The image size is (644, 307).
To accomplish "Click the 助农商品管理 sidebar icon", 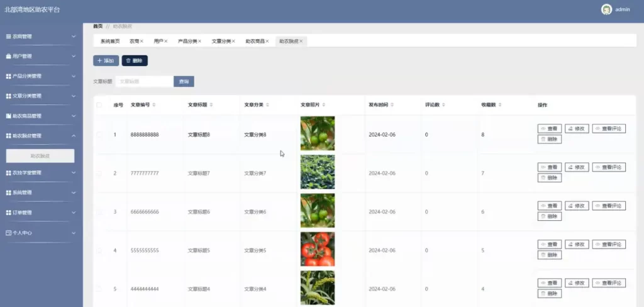I will (8, 116).
